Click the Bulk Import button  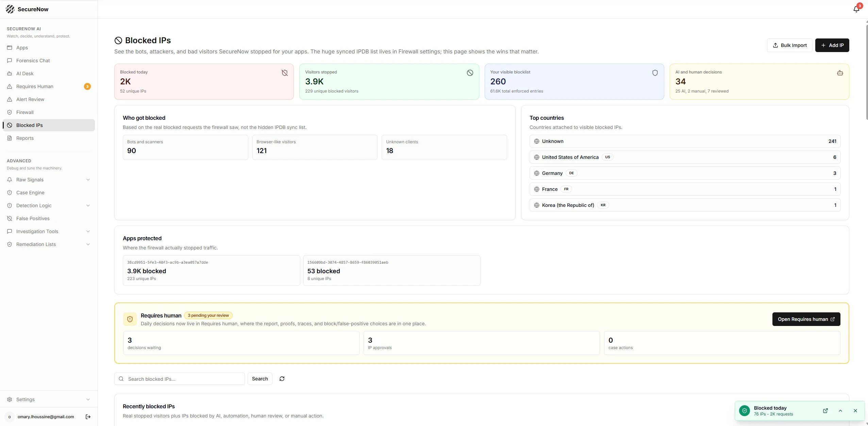click(789, 45)
